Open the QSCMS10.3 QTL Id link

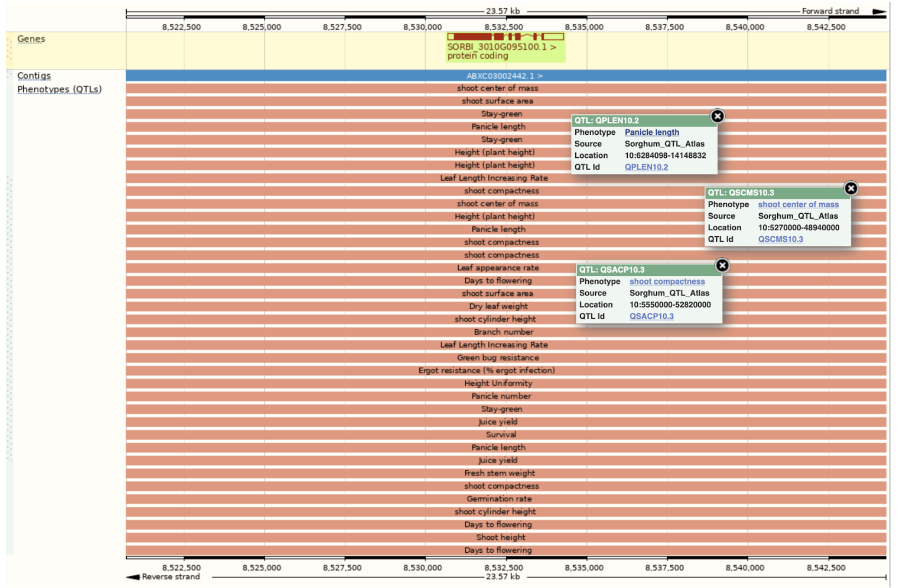[x=780, y=239]
